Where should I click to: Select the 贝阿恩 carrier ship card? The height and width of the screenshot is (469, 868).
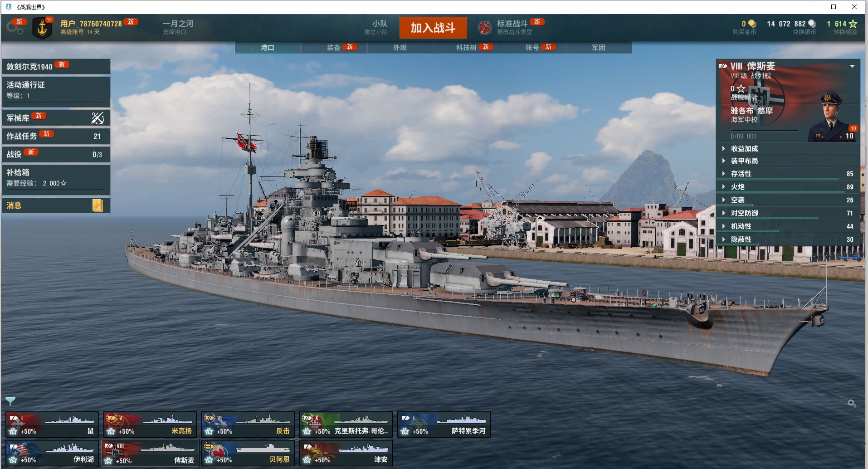pyautogui.click(x=248, y=453)
